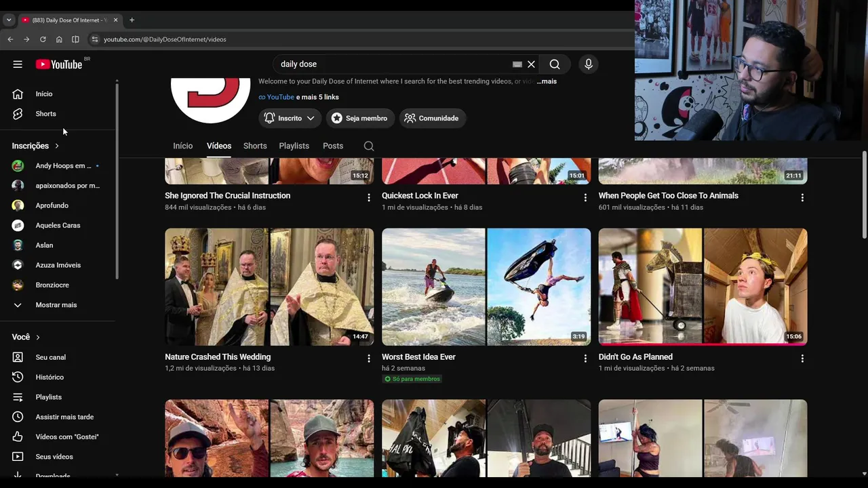Open the Inscrito subscription dropdown
This screenshot has height=488, width=868.
(x=290, y=118)
